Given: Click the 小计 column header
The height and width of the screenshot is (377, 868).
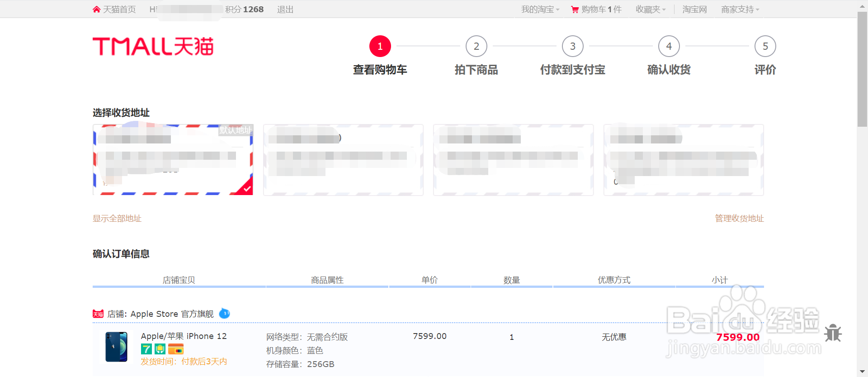Looking at the screenshot, I should [x=720, y=280].
